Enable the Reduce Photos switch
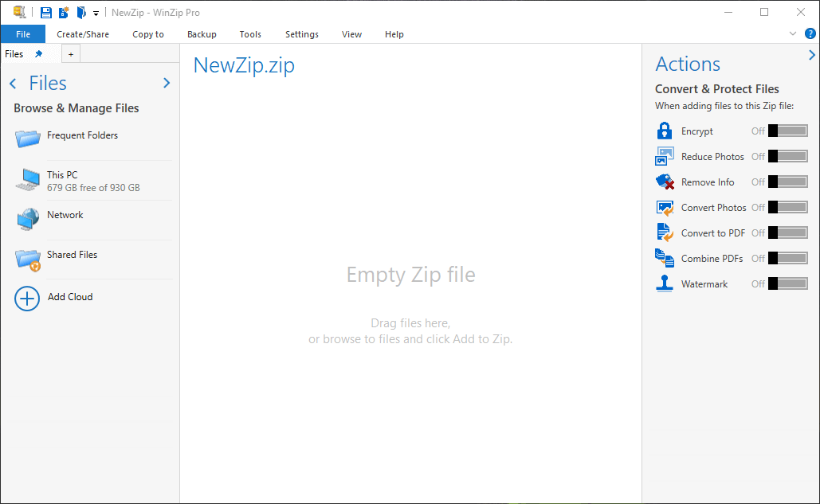Screen dimensions: 820x504 click(x=787, y=156)
